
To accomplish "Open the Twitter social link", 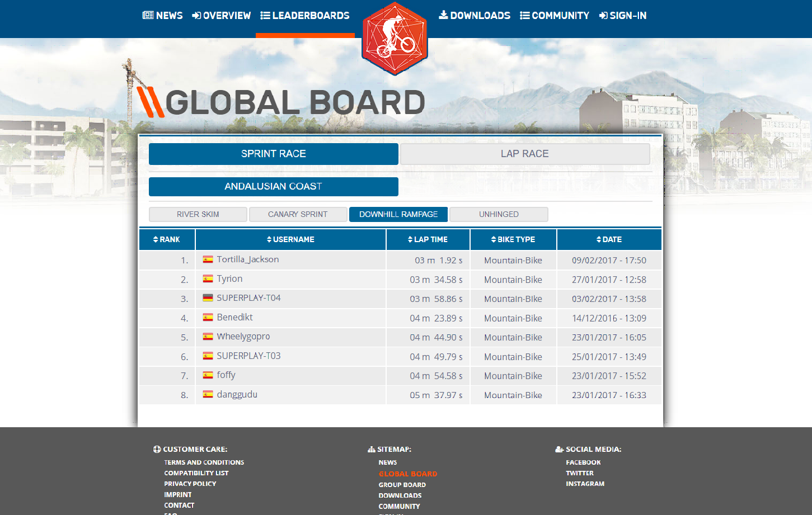I will [x=580, y=473].
